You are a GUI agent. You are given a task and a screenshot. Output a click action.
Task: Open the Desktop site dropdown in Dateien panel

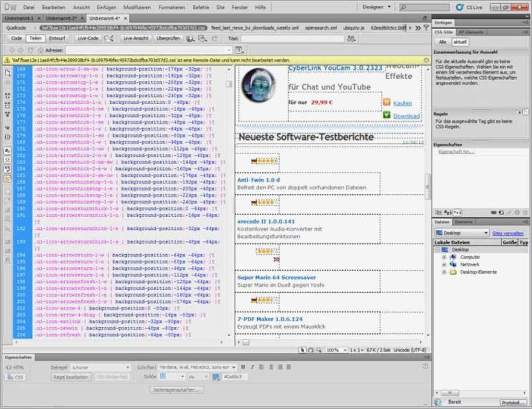coord(462,233)
